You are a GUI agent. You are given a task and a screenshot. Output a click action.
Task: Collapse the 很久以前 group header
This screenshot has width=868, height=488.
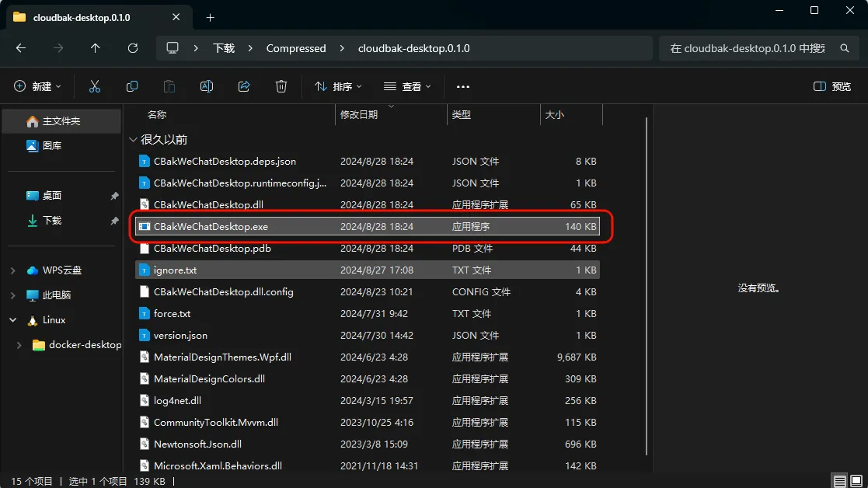pos(133,140)
